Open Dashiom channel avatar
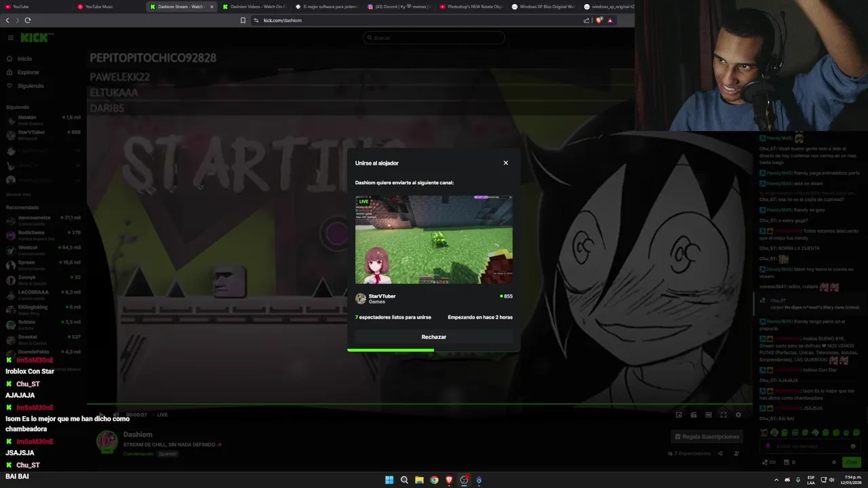 pyautogui.click(x=106, y=441)
